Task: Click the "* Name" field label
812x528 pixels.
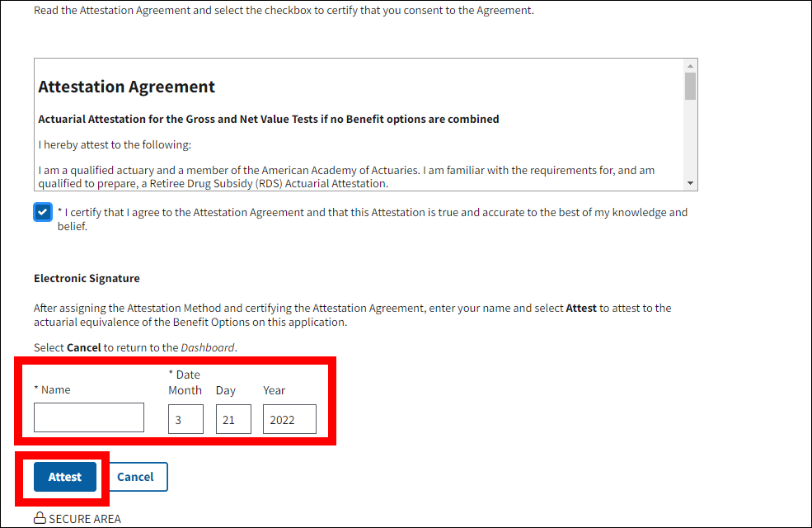Action: [52, 389]
